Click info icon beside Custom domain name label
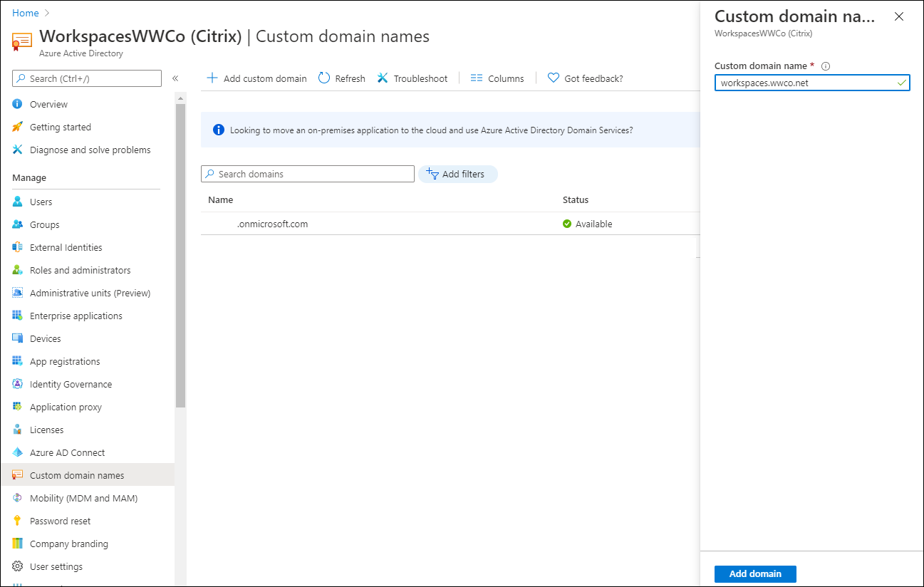Screen dimensions: 924x587 pyautogui.click(x=826, y=66)
